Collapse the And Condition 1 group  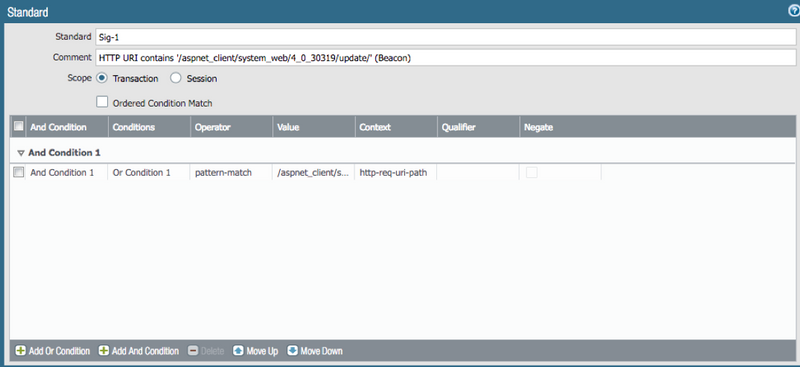[x=21, y=153]
